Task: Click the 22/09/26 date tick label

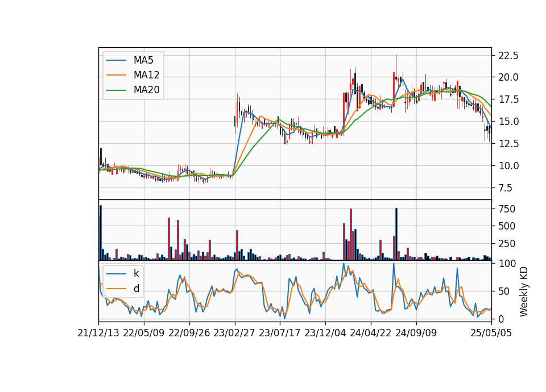Action: click(189, 333)
